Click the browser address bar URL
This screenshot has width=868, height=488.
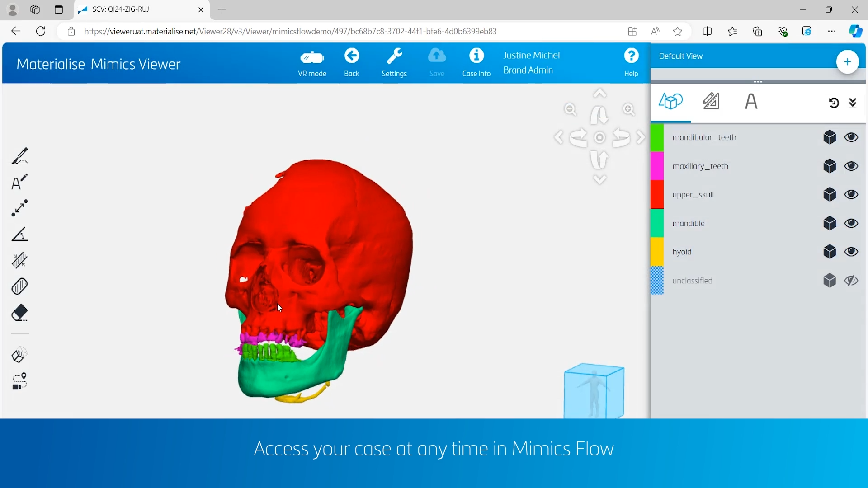pos(290,31)
